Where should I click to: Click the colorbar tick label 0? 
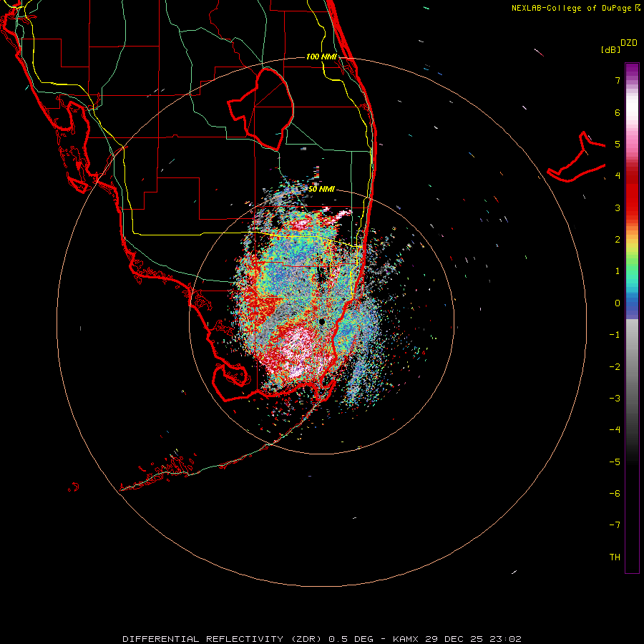click(618, 303)
